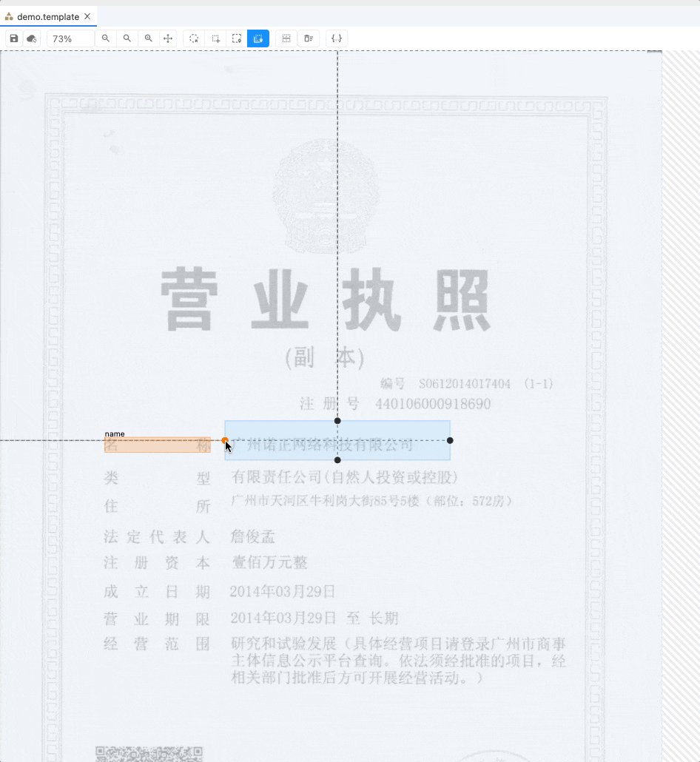Open the curly braces JSON view
The width and height of the screenshot is (700, 762).
pos(337,38)
